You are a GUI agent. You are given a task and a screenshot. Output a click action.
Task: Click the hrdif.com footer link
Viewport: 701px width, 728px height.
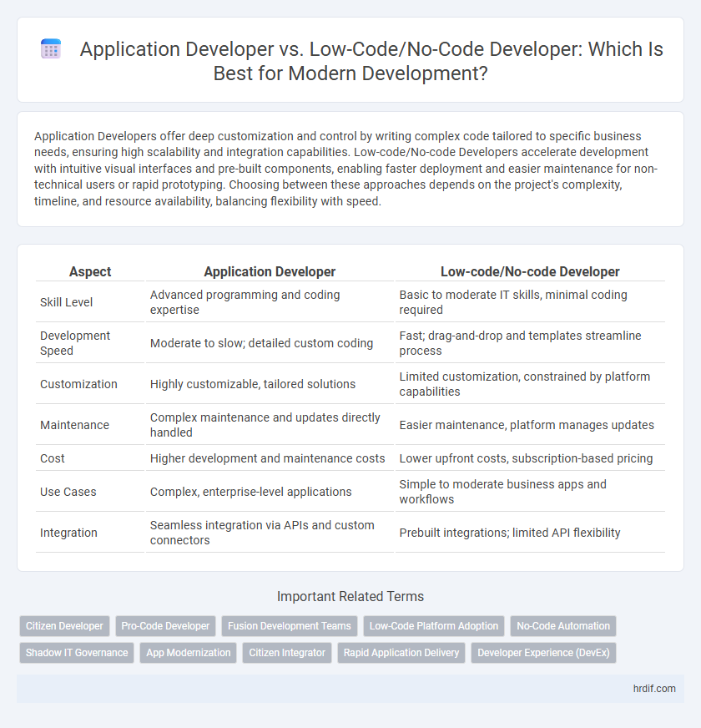(654, 689)
